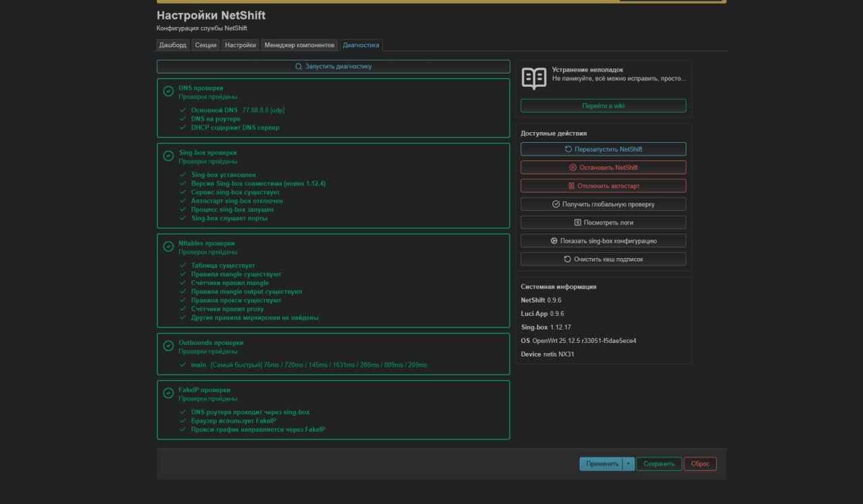Screen dimensions: 863x504
Task: Click the FakeIP проверки status circle icon
Action: (169, 393)
